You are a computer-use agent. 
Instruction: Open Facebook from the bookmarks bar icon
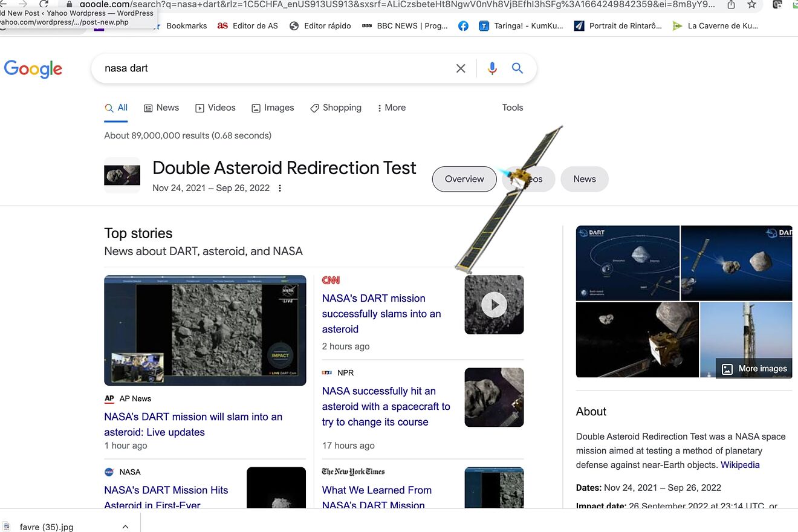463,25
